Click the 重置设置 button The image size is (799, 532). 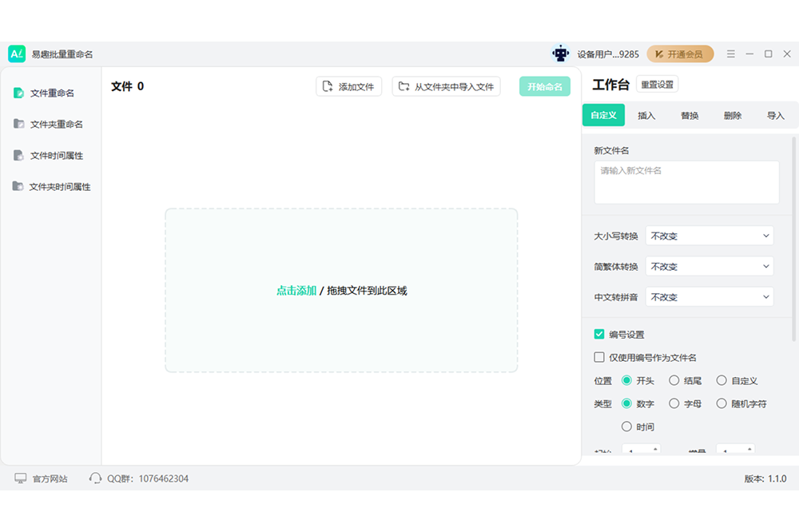657,85
